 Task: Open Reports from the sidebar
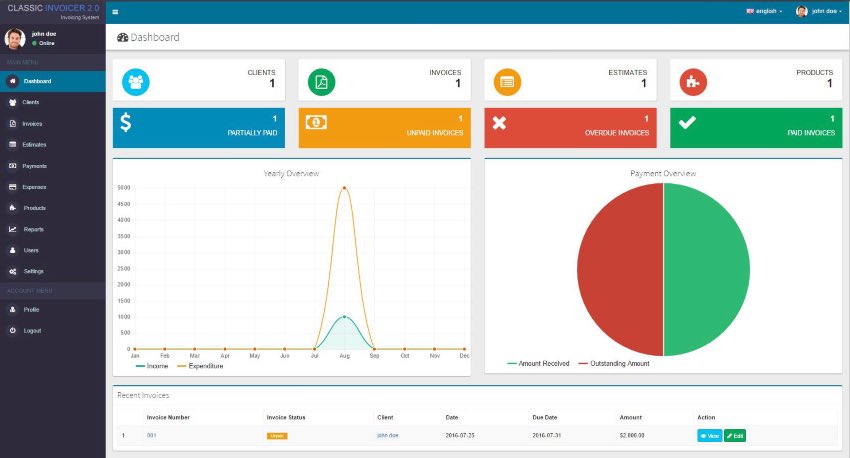[x=33, y=229]
